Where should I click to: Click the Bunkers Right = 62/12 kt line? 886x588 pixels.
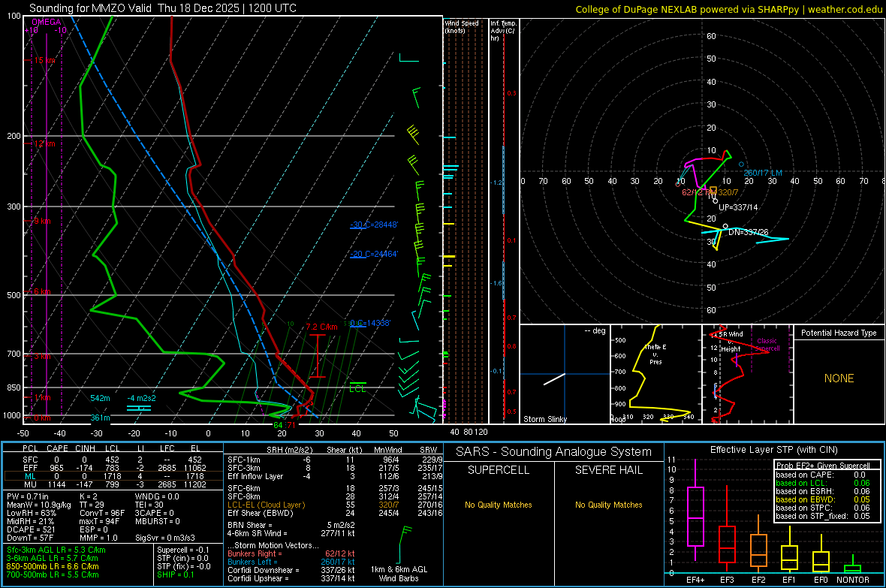click(x=291, y=554)
